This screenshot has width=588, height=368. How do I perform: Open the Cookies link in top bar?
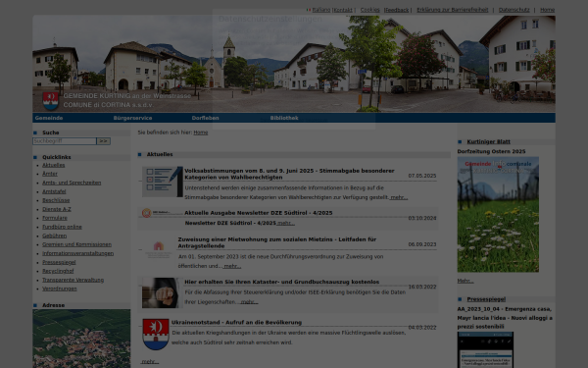click(x=369, y=10)
